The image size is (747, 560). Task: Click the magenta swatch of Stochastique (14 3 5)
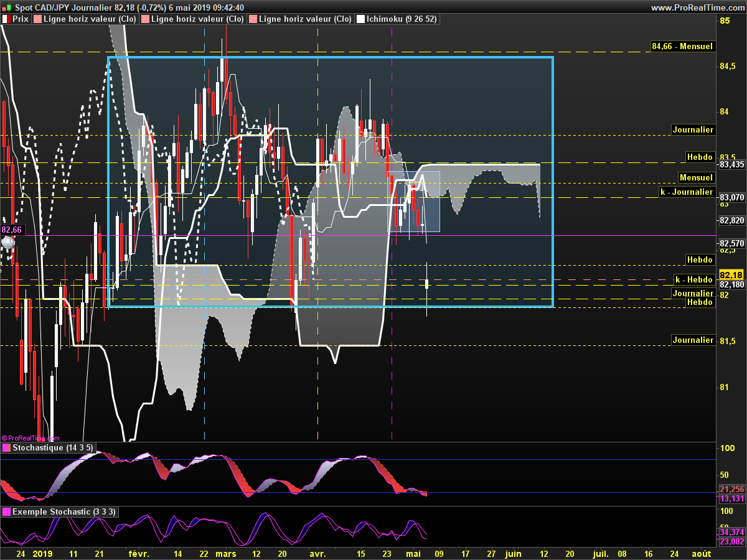(x=6, y=447)
